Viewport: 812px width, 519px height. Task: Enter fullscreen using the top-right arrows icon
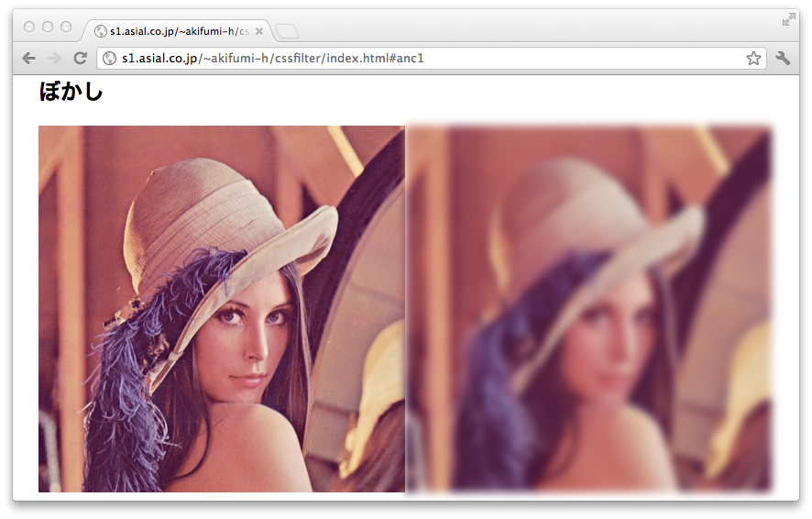788,19
